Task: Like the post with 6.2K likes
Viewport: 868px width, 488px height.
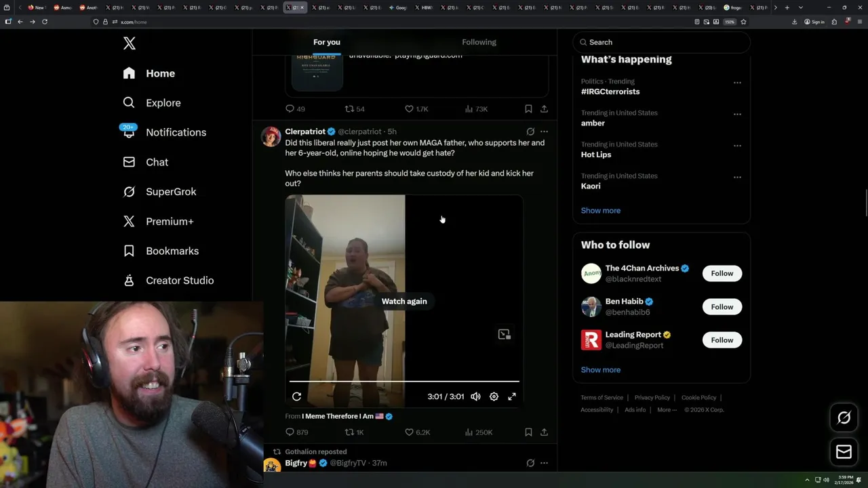Action: click(x=417, y=432)
